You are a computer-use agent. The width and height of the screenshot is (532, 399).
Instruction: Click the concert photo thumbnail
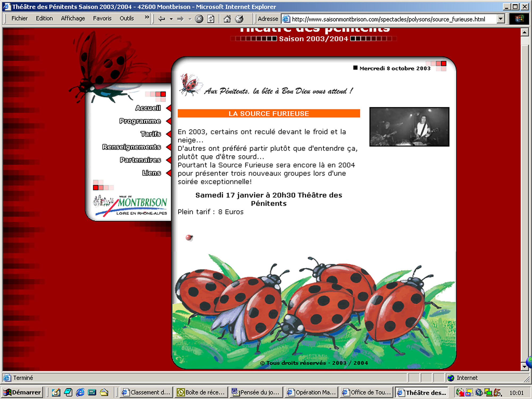[409, 127]
